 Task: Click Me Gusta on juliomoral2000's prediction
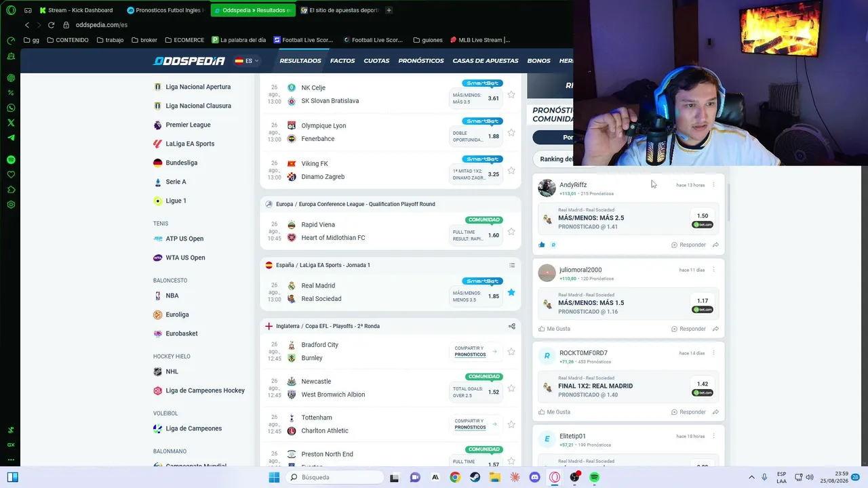[x=554, y=329]
